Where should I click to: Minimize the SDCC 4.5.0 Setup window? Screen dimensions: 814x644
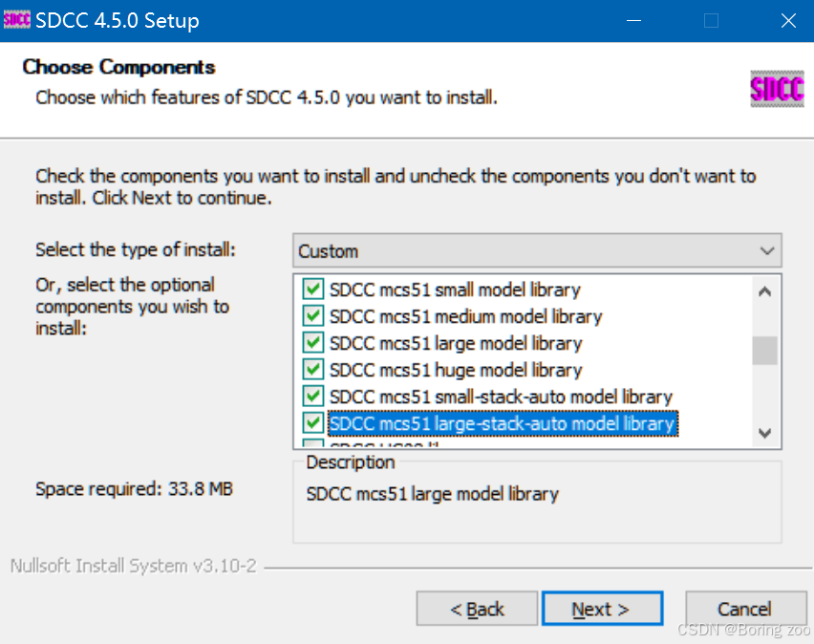[x=633, y=21]
